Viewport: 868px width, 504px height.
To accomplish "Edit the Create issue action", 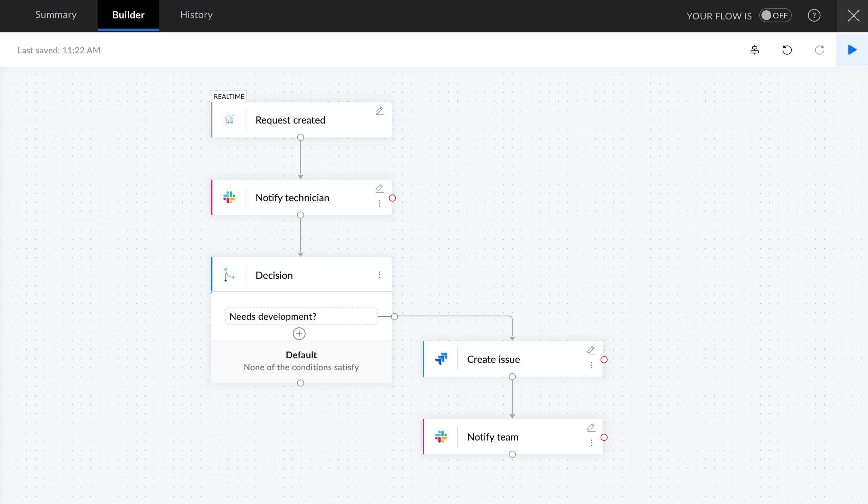I will click(x=591, y=350).
